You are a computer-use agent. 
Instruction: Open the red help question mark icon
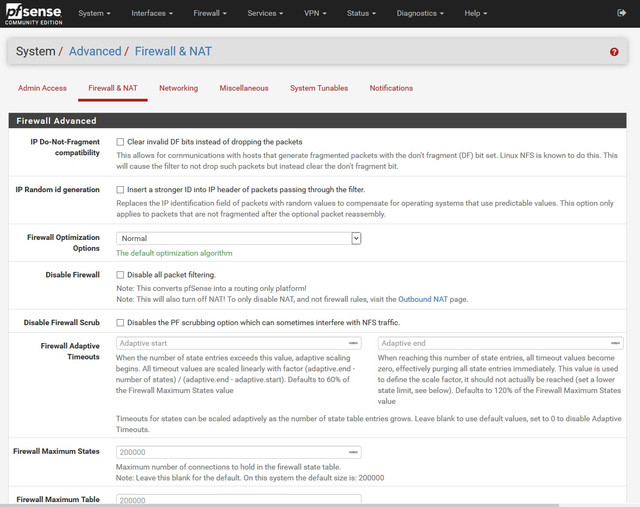point(614,52)
